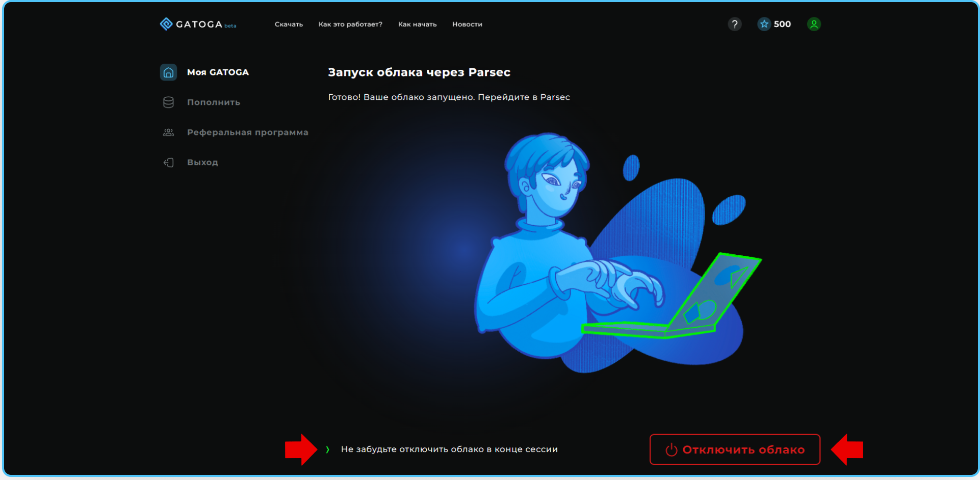Click text Готово! Ваше облако запущено

(401, 97)
